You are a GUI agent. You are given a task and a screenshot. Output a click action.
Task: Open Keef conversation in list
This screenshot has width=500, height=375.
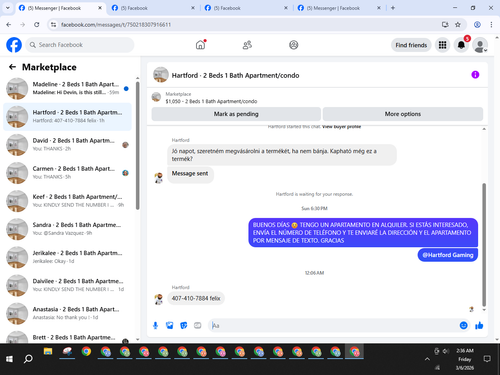click(67, 201)
